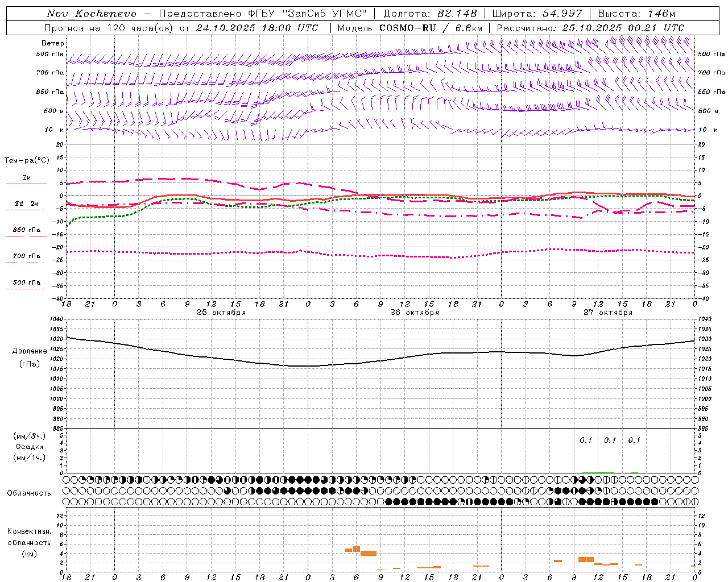This screenshot has height=582, width=728.
Task: Click "Рассчитано: 25.10.2025 00:21 UTC" timestamp
Action: click(590, 28)
